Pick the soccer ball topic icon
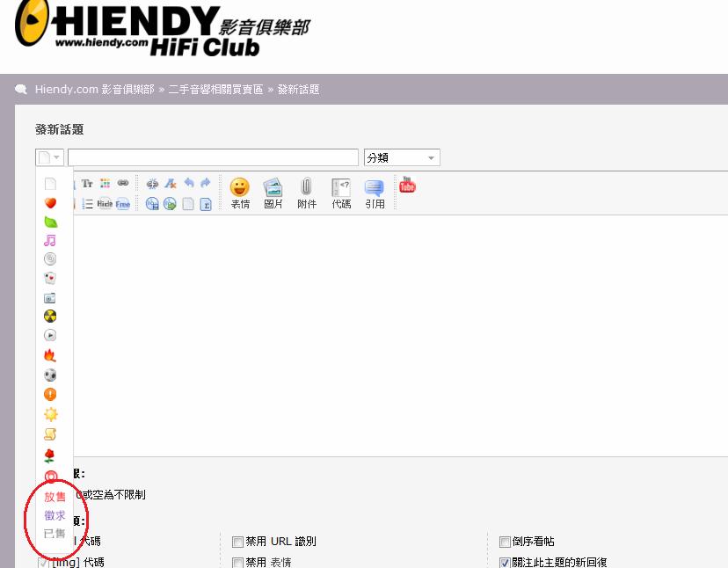Viewport: 728px width, 568px height. (x=50, y=375)
